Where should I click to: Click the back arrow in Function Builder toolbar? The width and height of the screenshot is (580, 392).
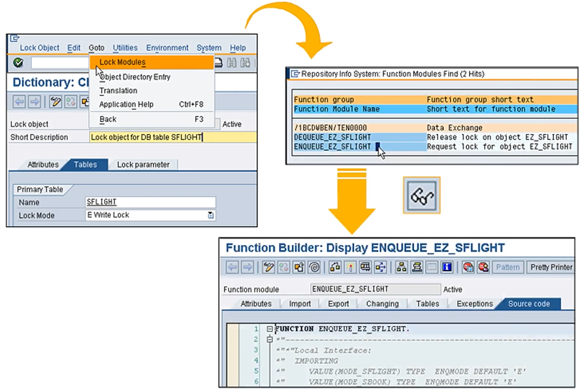click(233, 267)
